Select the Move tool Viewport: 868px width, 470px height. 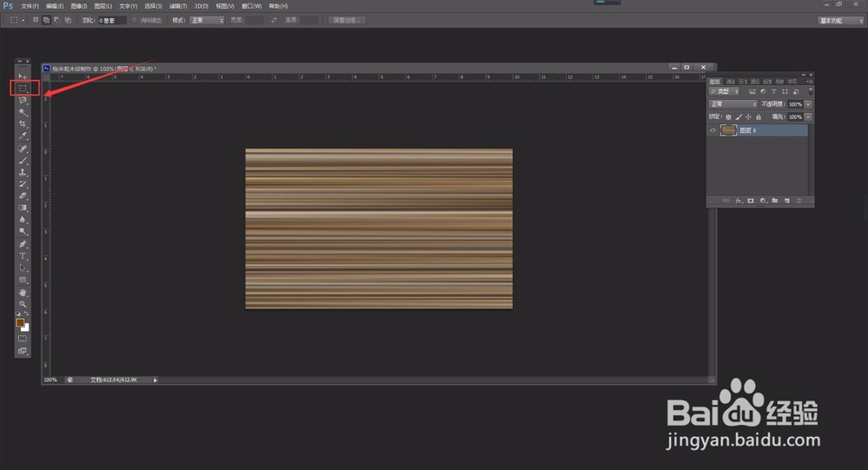(23, 76)
